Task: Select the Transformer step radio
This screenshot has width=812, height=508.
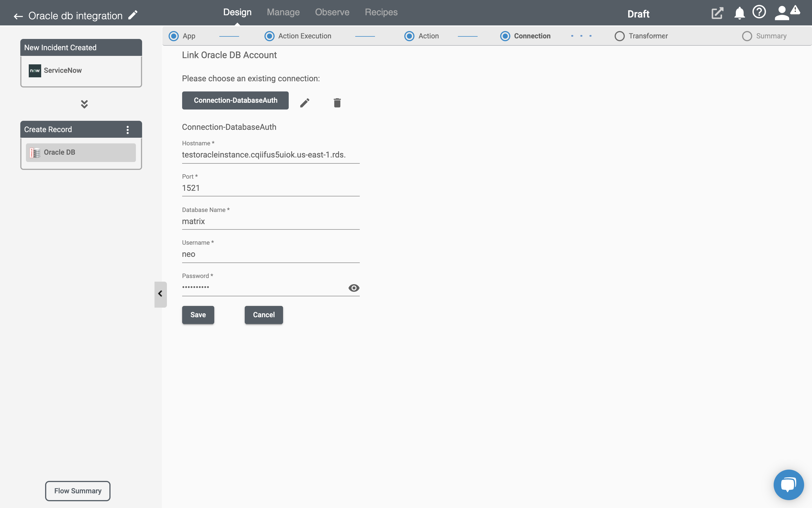Action: [x=619, y=36]
